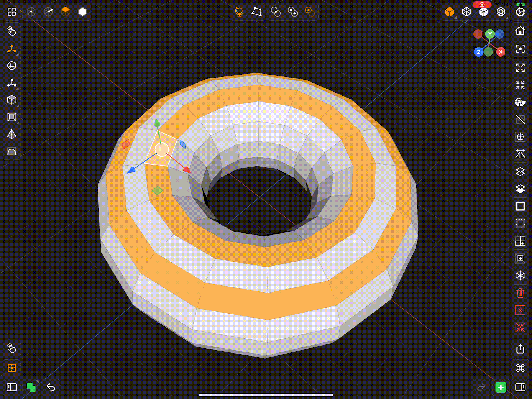Screen dimensions: 532x399
Task: Click the Y axis on view gizmo
Action: (x=490, y=34)
